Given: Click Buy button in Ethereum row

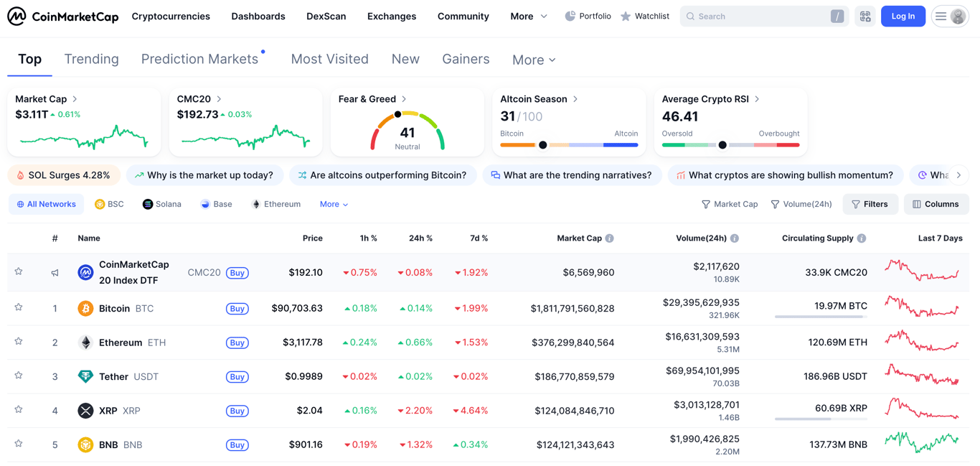Looking at the screenshot, I should coord(237,342).
